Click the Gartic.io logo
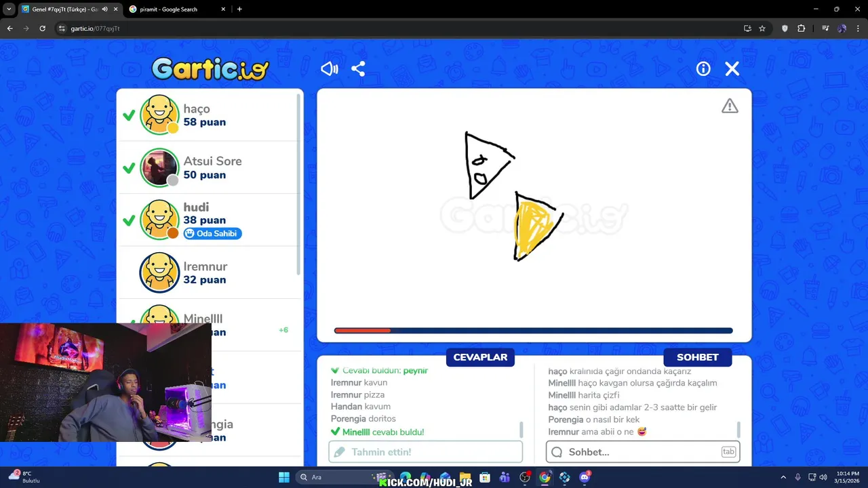Screen dimensions: 868x488 pos(210,68)
